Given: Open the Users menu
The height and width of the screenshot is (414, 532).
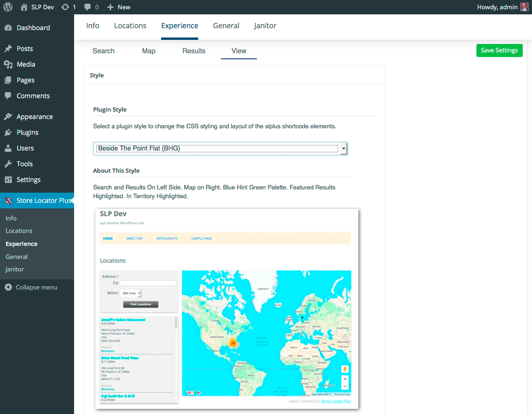Looking at the screenshot, I should pos(25,148).
